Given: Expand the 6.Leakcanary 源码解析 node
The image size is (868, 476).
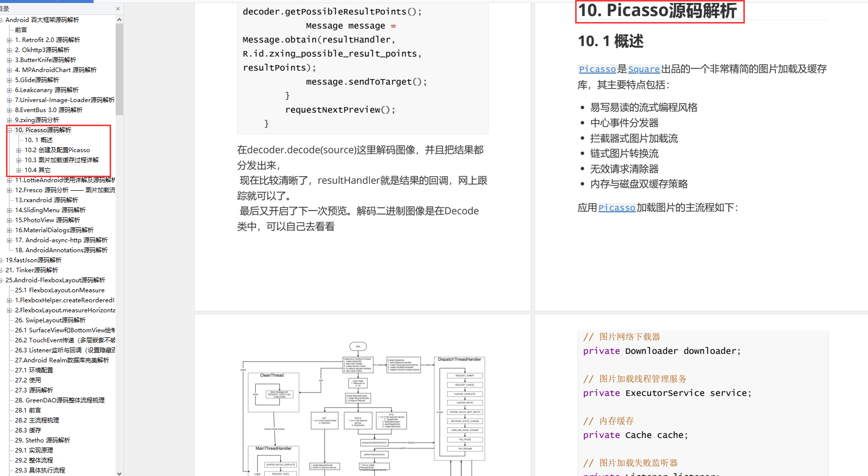Looking at the screenshot, I should click(9, 90).
